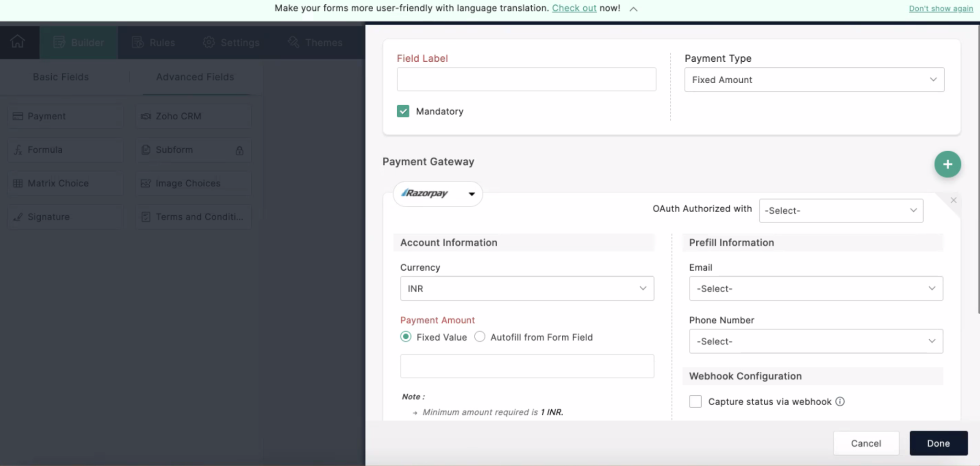
Task: Enable Capture status via webhook
Action: pos(695,401)
